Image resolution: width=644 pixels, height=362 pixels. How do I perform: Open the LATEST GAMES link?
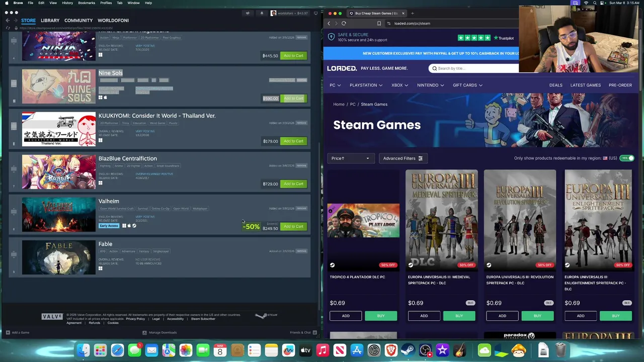(586, 85)
